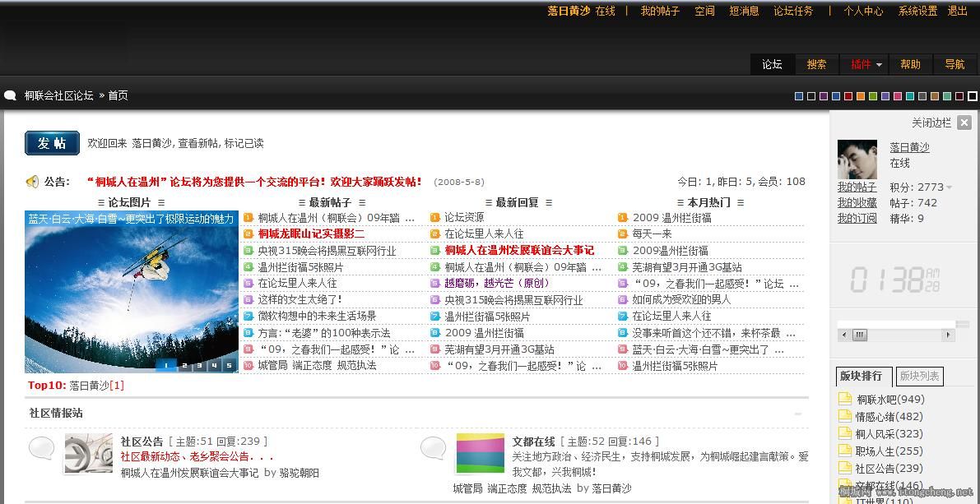The height and width of the screenshot is (504, 980).
Task: Pick the orange theme color swatch
Action: click(861, 96)
